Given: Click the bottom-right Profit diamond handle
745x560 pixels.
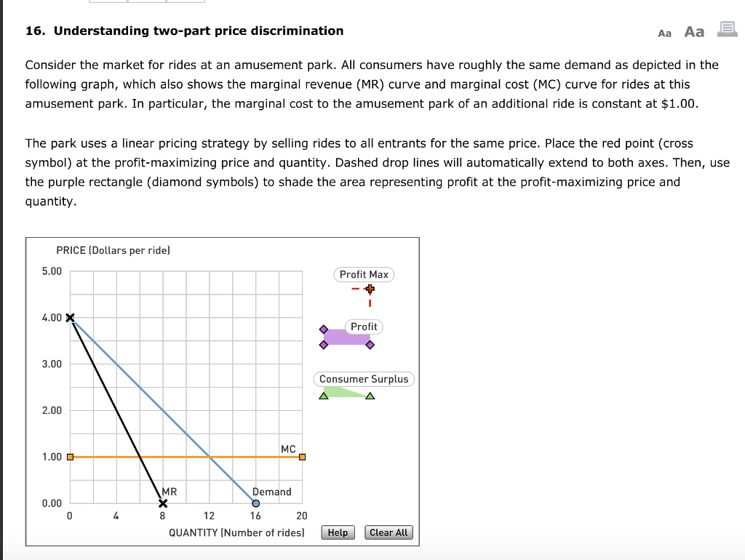Looking at the screenshot, I should pyautogui.click(x=371, y=345).
